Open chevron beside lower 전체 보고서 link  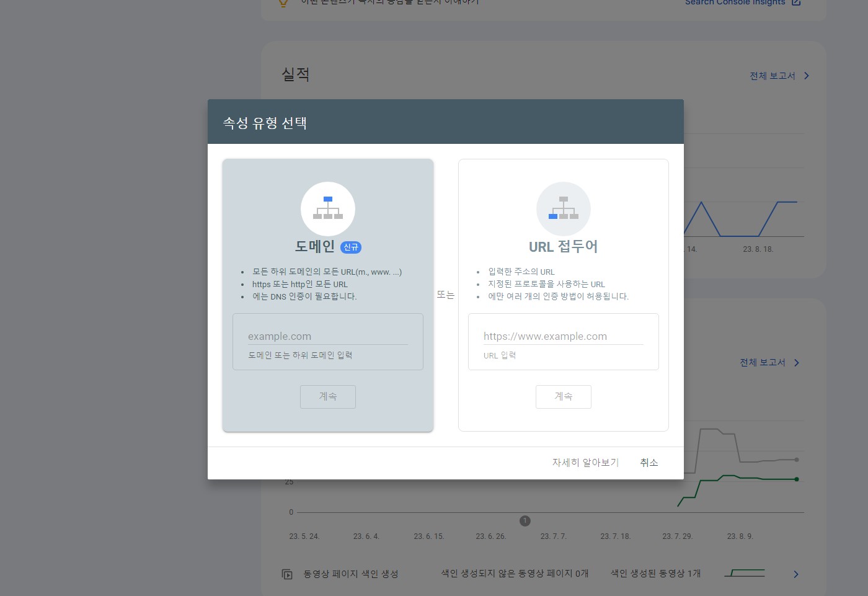pyautogui.click(x=797, y=363)
